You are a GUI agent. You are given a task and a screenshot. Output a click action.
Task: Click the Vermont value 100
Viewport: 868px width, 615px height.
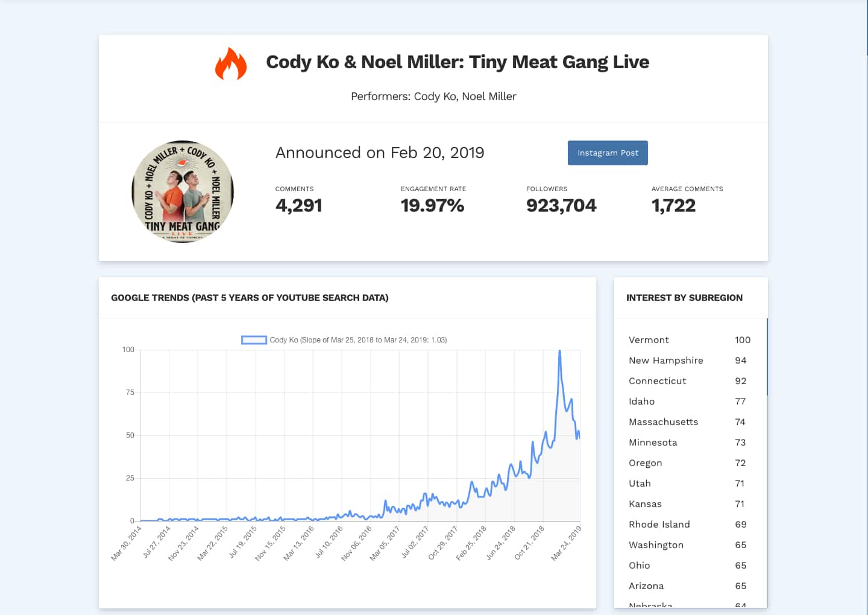pos(743,340)
